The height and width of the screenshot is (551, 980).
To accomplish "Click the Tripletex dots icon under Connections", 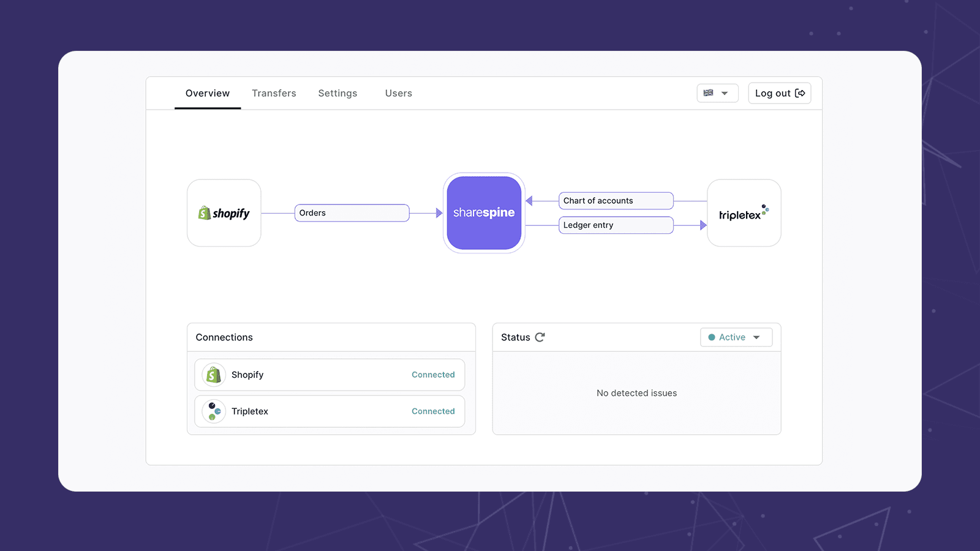I will point(214,411).
